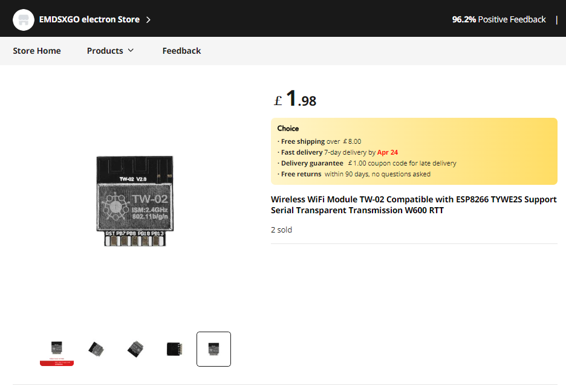Click the chevron next to store name

point(148,20)
